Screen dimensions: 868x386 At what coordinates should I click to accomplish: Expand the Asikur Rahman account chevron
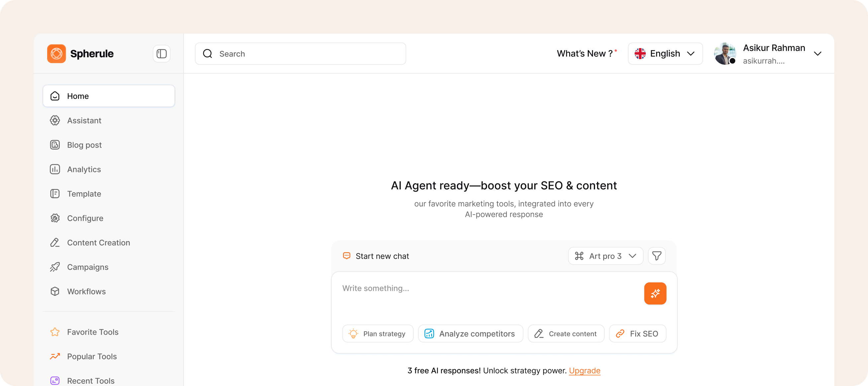[817, 53]
